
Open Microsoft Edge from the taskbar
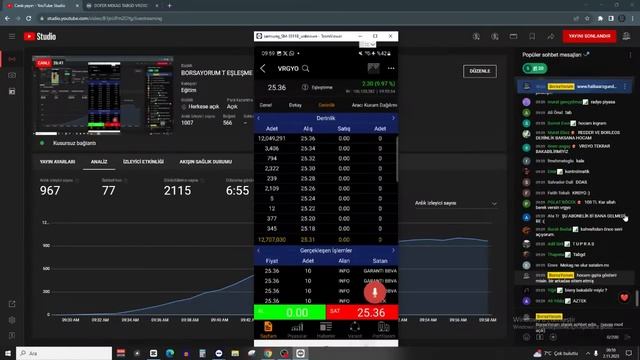(170, 353)
